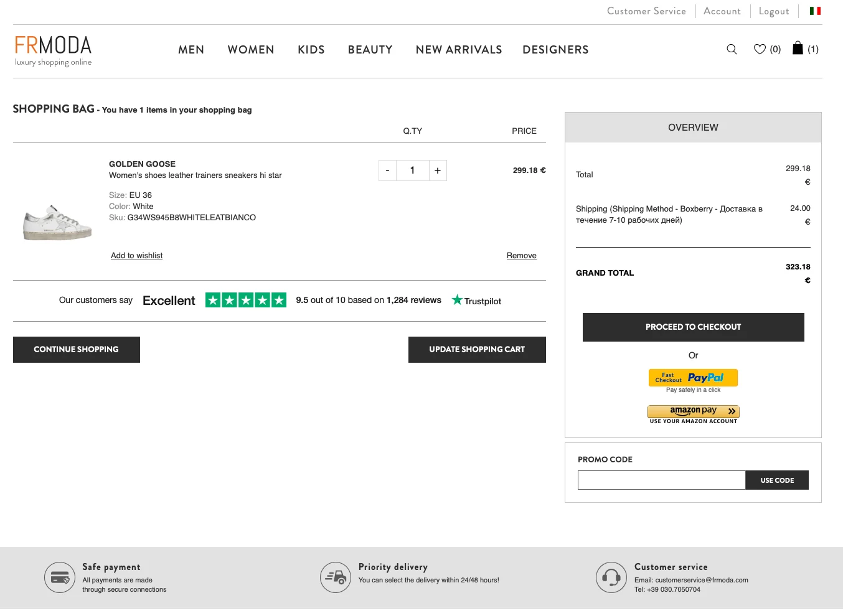Click the Priority delivery heading
Viewport: 843px width, 616px height.
pyautogui.click(x=393, y=567)
